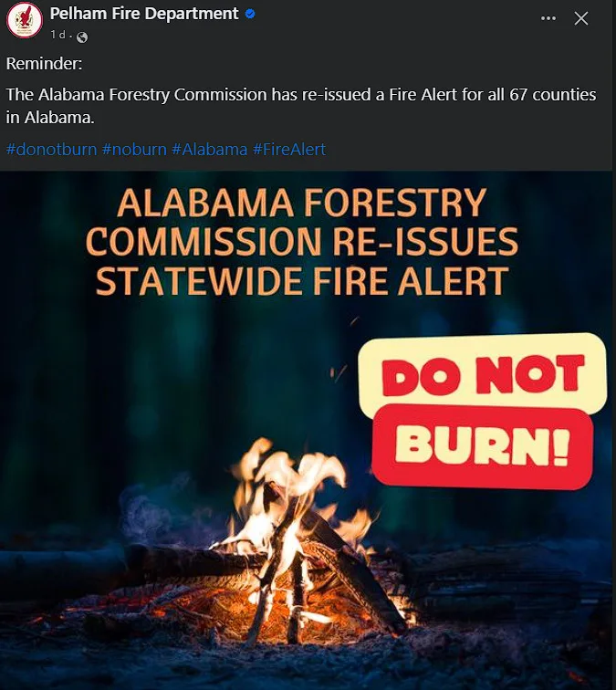Open the Pelham Fire Department page name

(144, 14)
